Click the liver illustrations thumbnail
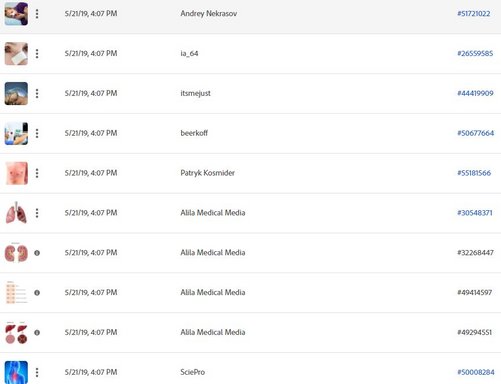 click(x=16, y=333)
